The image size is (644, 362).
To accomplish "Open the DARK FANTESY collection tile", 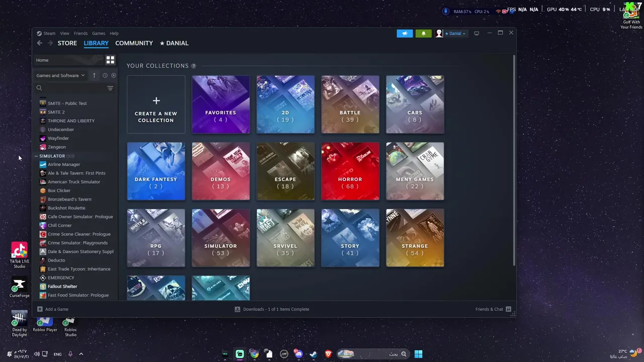I will point(156,171).
